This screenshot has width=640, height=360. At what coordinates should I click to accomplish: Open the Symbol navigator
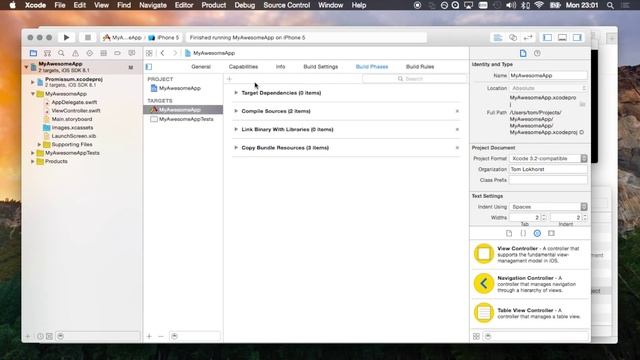(x=47, y=53)
